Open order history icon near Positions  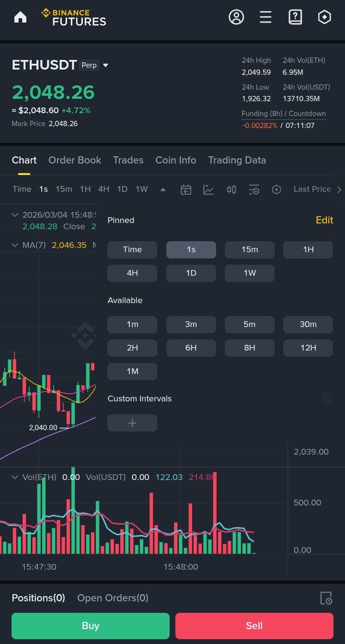pyautogui.click(x=326, y=598)
